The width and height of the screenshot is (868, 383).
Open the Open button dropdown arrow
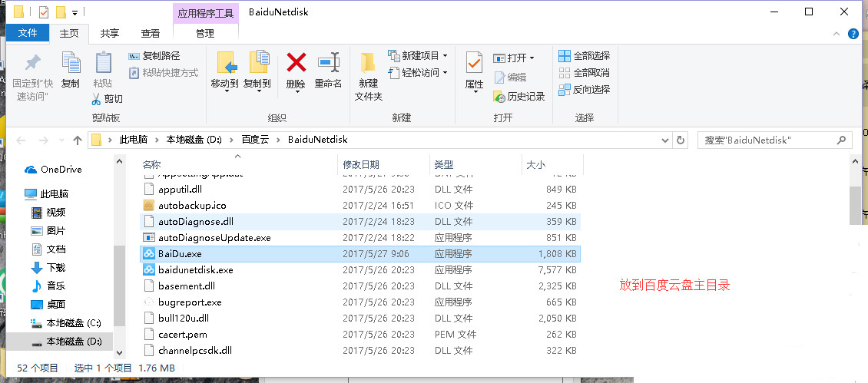pyautogui.click(x=532, y=58)
